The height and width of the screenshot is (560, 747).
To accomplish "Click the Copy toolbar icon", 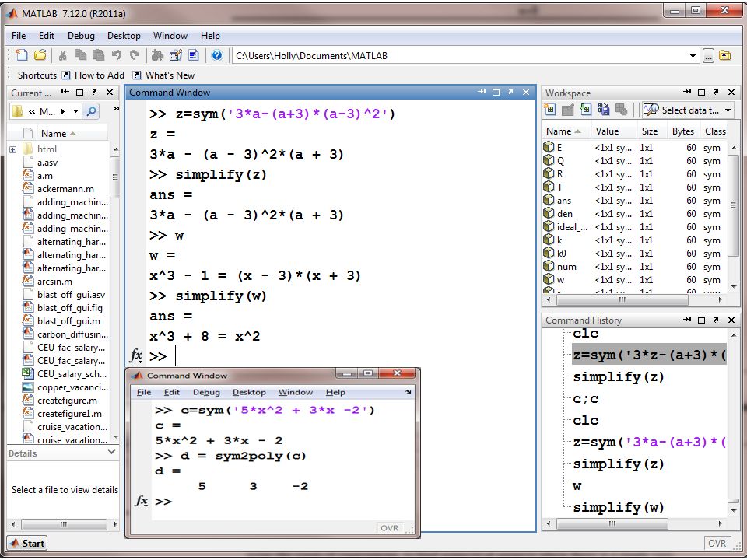I will click(80, 55).
